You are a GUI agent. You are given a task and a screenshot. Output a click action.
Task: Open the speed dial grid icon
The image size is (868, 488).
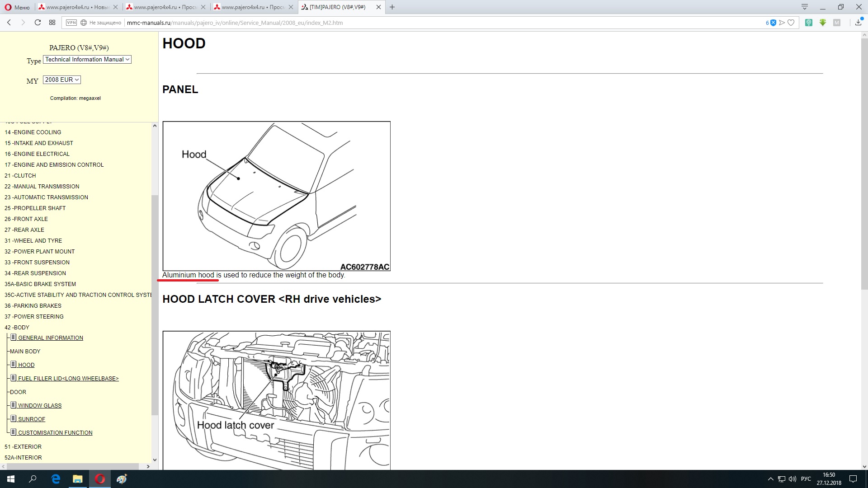click(x=52, y=23)
